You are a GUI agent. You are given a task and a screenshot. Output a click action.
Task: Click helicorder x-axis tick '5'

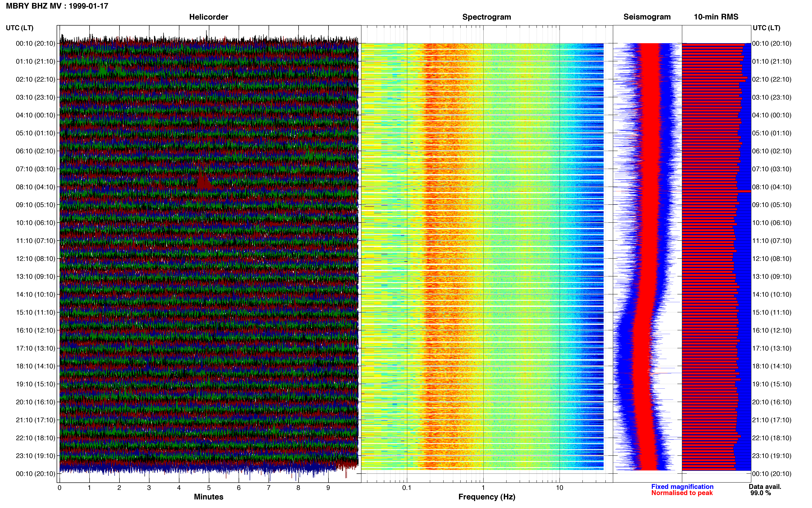pos(209,488)
